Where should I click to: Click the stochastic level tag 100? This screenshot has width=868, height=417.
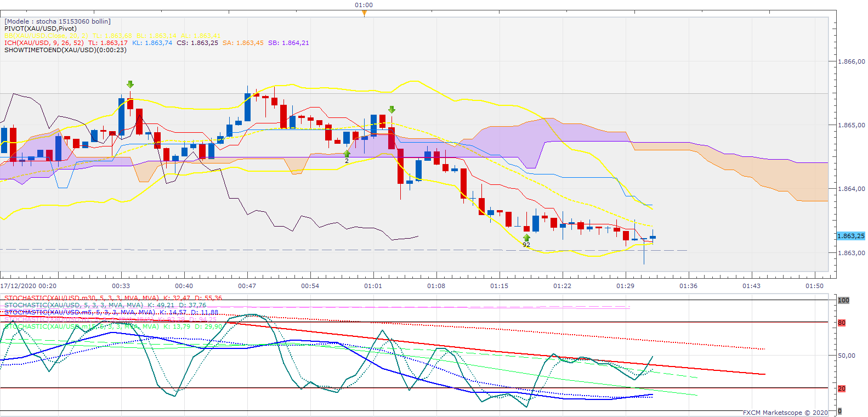(x=843, y=300)
